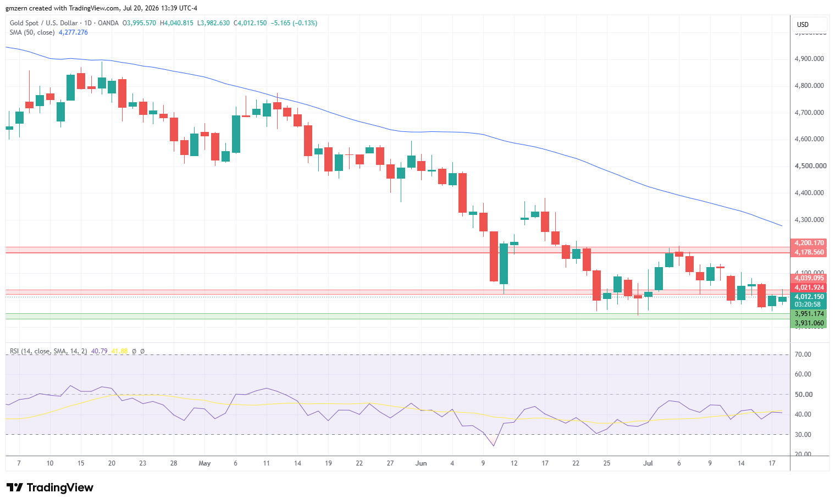The width and height of the screenshot is (835, 504).
Task: Click the 70.00 RSI axis level
Action: (x=803, y=355)
